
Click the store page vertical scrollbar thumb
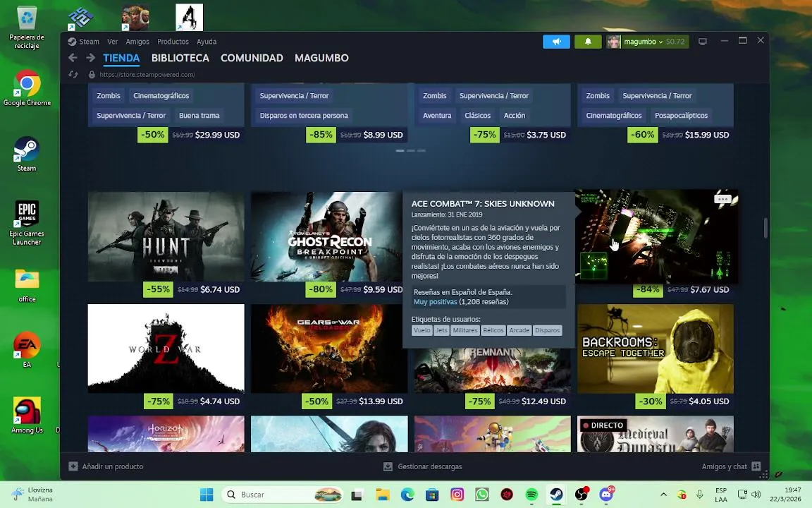[765, 228]
